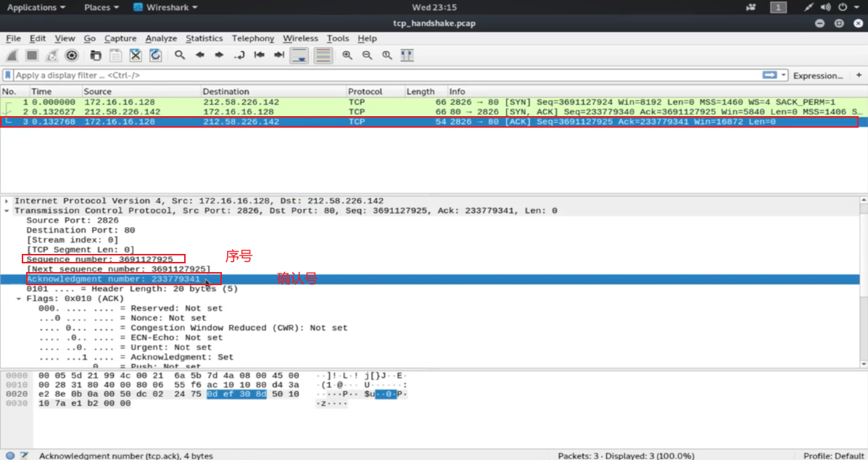Open the Telephony menu
Screen dimensions: 868x460
253,38
